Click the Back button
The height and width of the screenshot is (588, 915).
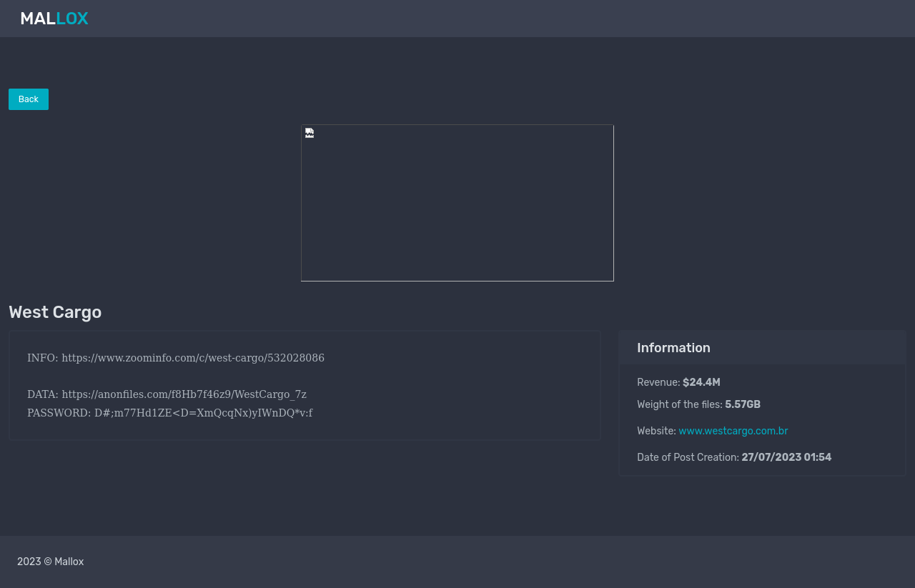tap(29, 99)
